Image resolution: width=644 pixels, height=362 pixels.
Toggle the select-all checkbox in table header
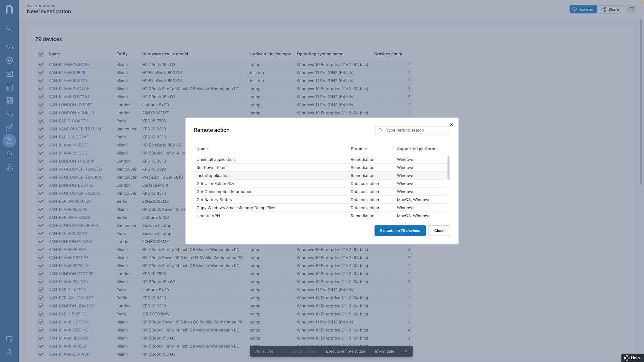[41, 54]
